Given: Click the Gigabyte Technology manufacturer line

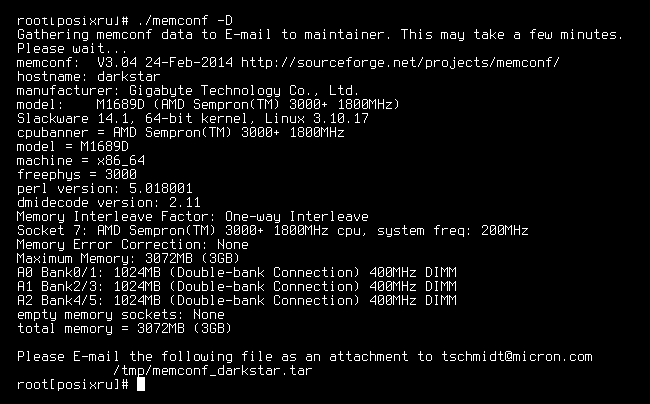Looking at the screenshot, I should tap(188, 91).
